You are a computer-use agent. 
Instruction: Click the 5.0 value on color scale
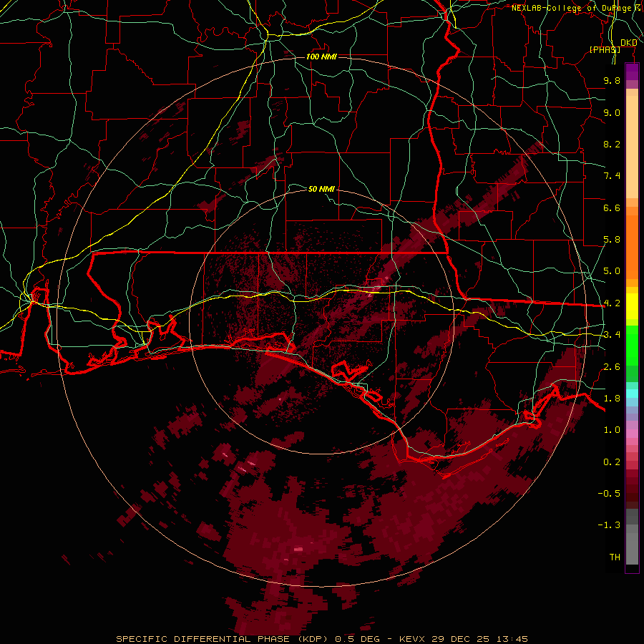[x=612, y=271]
